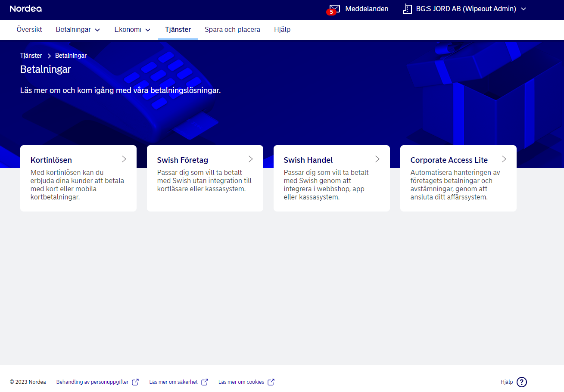Click external link icon beside Behandling av personuppgifter
This screenshot has height=392, width=564.
[135, 382]
